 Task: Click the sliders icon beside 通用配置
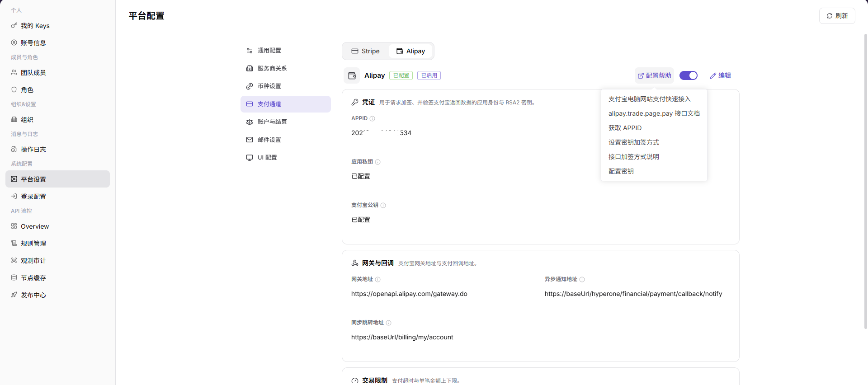click(250, 51)
